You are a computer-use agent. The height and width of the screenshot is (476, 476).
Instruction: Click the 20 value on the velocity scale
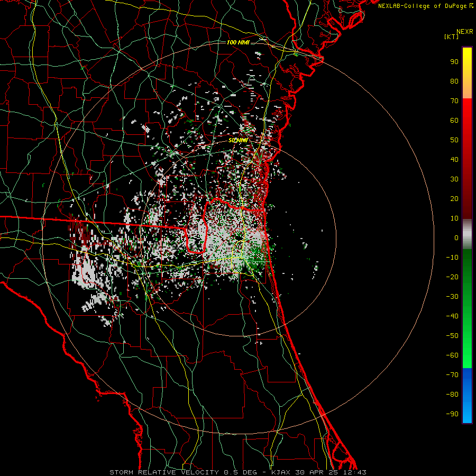click(454, 199)
